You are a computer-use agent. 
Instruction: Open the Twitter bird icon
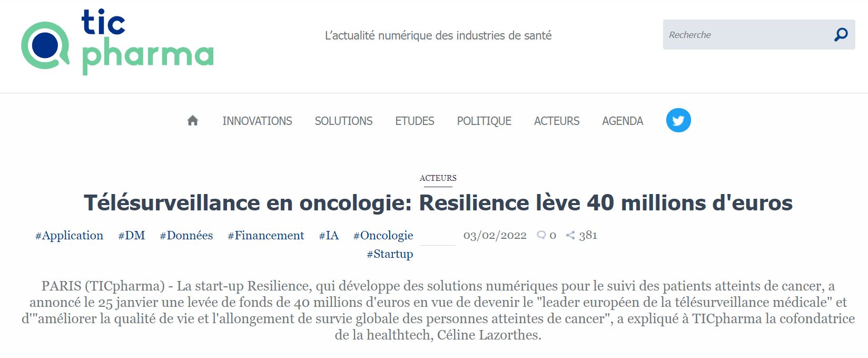[x=678, y=121]
